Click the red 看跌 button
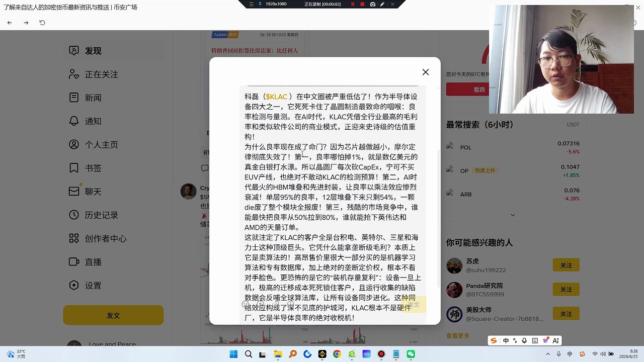The image size is (644, 362). tap(479, 89)
